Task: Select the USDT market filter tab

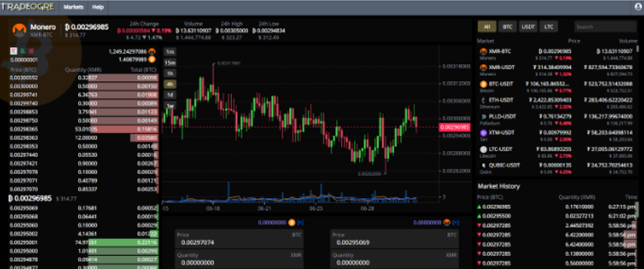Action: pos(528,27)
